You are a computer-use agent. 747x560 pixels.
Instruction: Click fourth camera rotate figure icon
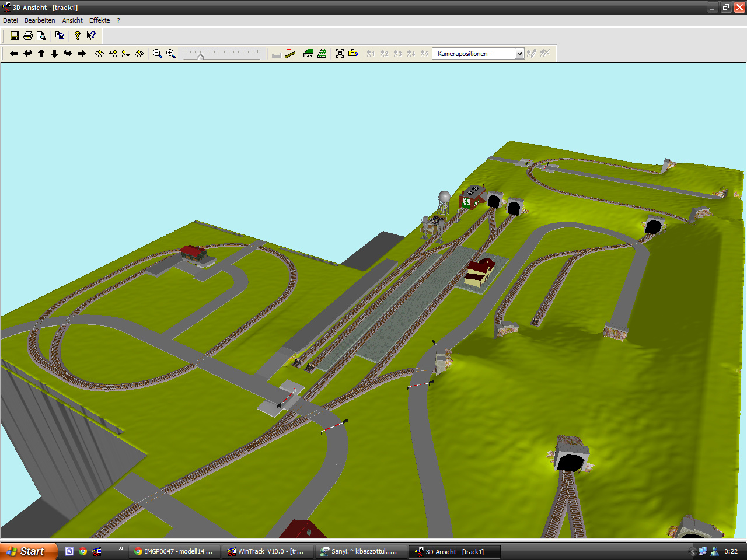139,53
